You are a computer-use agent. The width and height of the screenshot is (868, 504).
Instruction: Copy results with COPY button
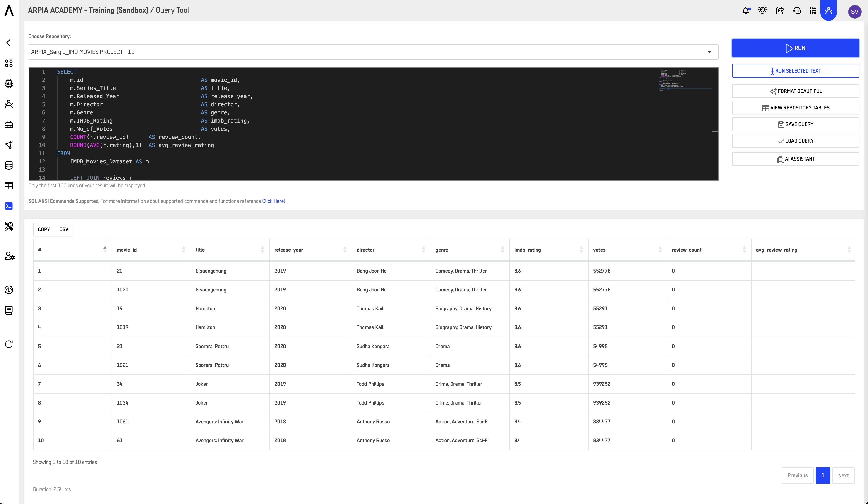[x=44, y=229]
